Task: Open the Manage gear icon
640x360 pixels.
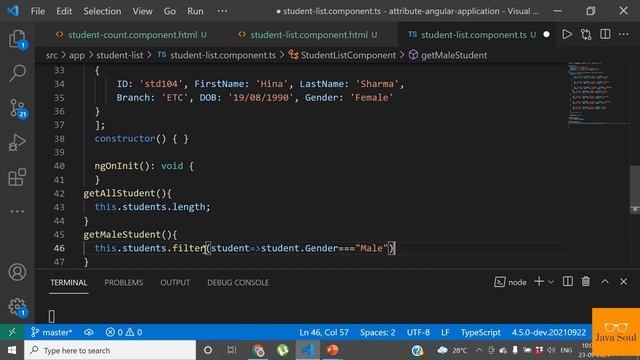Action: [x=17, y=307]
